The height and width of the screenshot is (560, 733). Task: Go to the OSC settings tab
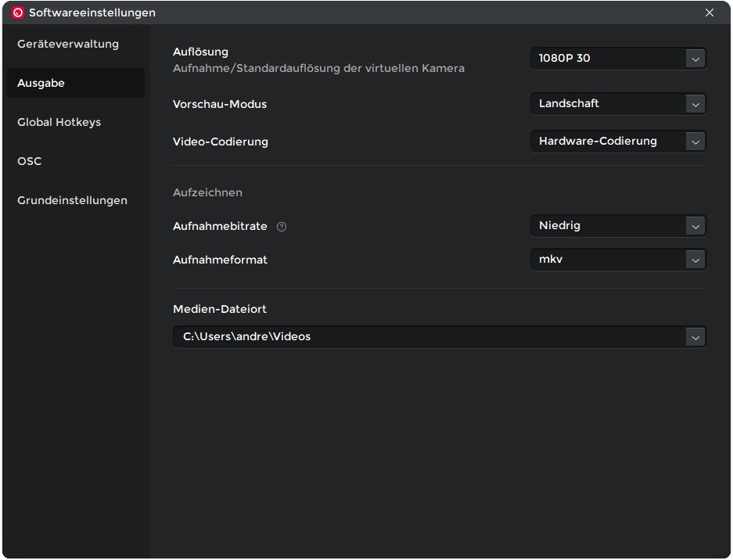click(x=30, y=161)
